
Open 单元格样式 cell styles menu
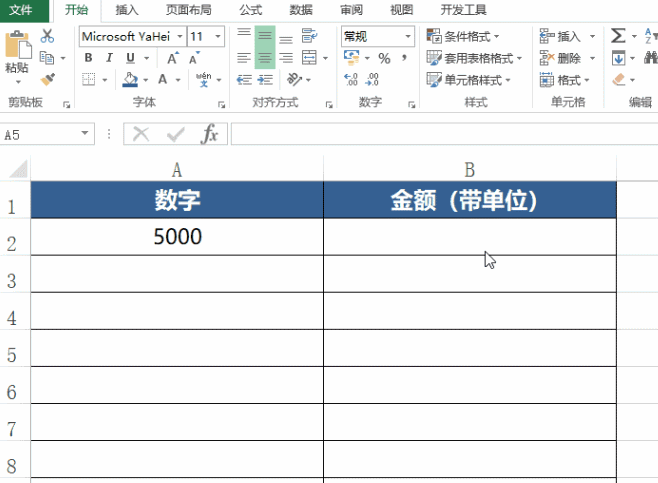pyautogui.click(x=468, y=80)
